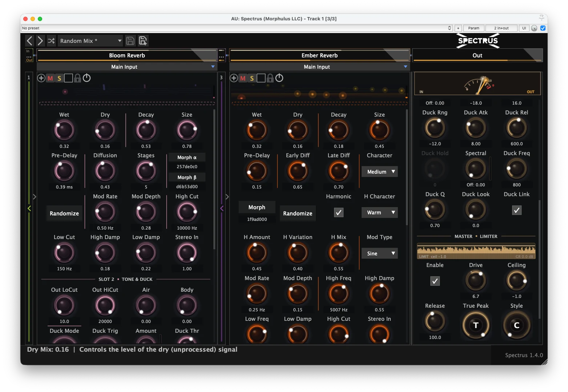Go to the next preset arrow

click(x=40, y=41)
